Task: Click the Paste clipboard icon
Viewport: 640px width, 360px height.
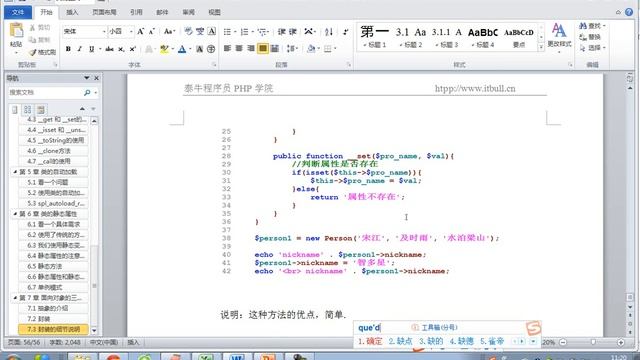Action: point(16,31)
